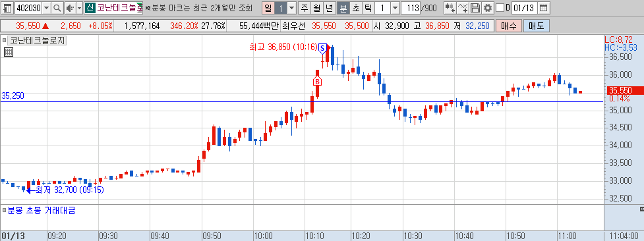644x241 pixels.
Task: Open chart settings gear
Action: coord(488,8)
